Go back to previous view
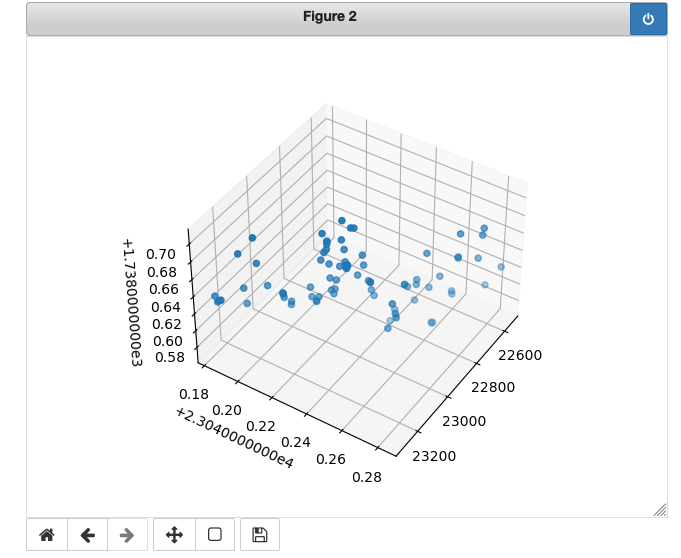This screenshot has width=681, height=558. (x=87, y=535)
